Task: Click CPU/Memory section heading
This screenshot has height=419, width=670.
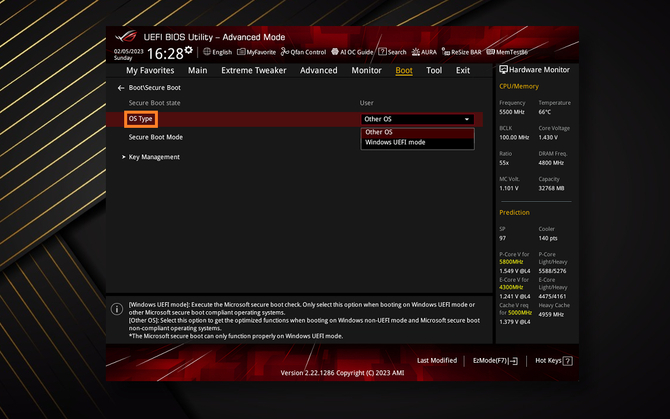Action: (x=519, y=86)
